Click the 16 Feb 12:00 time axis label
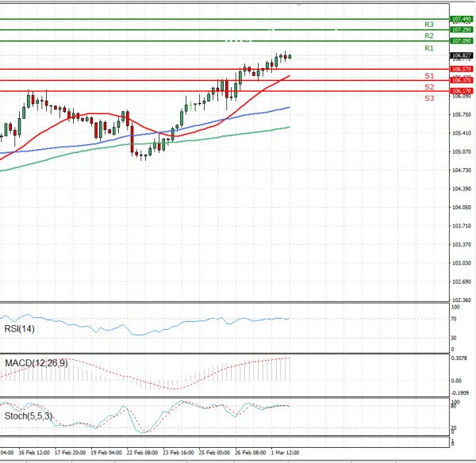The image size is (476, 463). click(34, 453)
